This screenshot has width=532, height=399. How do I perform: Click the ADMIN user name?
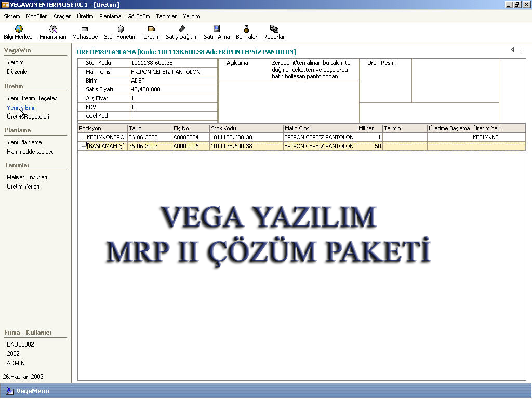[16, 363]
